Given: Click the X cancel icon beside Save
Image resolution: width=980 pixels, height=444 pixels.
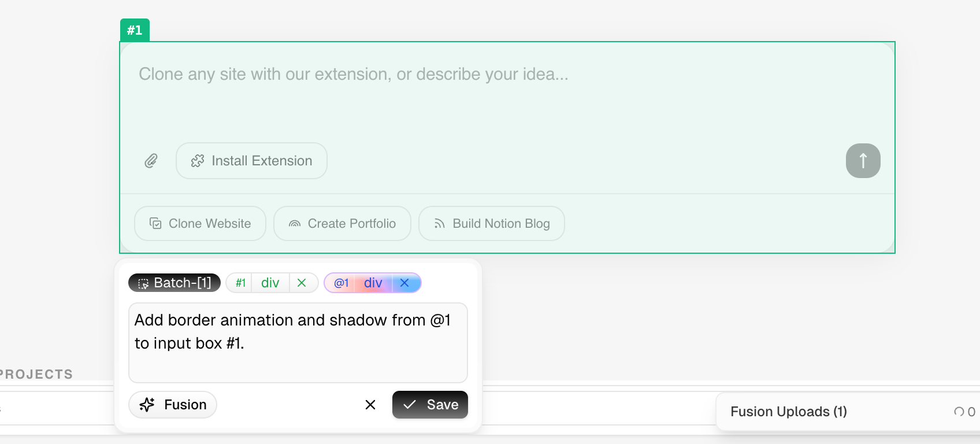Looking at the screenshot, I should click(370, 405).
